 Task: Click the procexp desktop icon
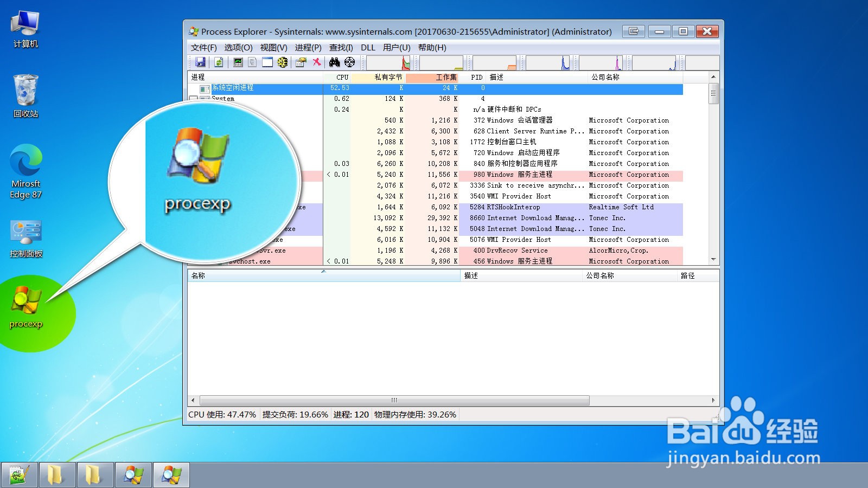[x=25, y=307]
